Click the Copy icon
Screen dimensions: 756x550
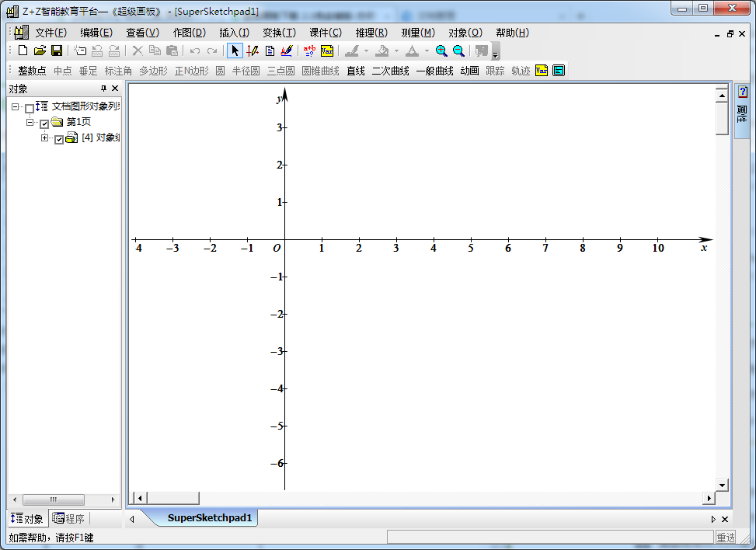coord(155,50)
